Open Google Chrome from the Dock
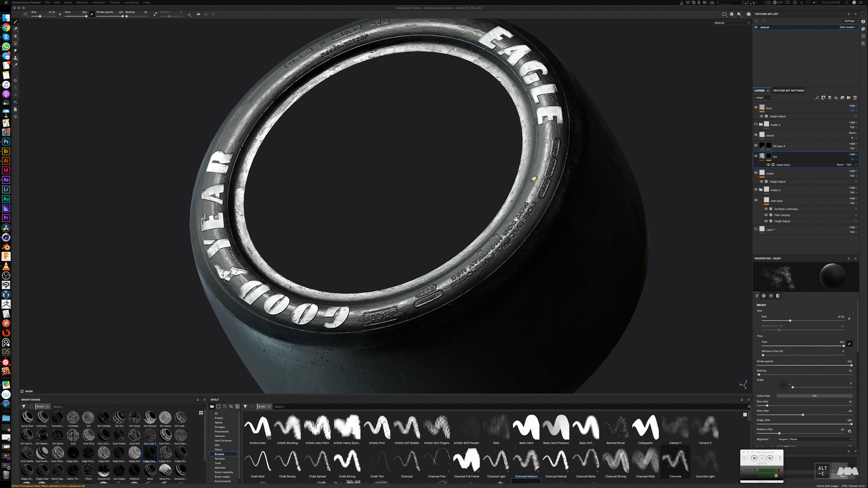The width and height of the screenshot is (868, 488). pos(6,27)
